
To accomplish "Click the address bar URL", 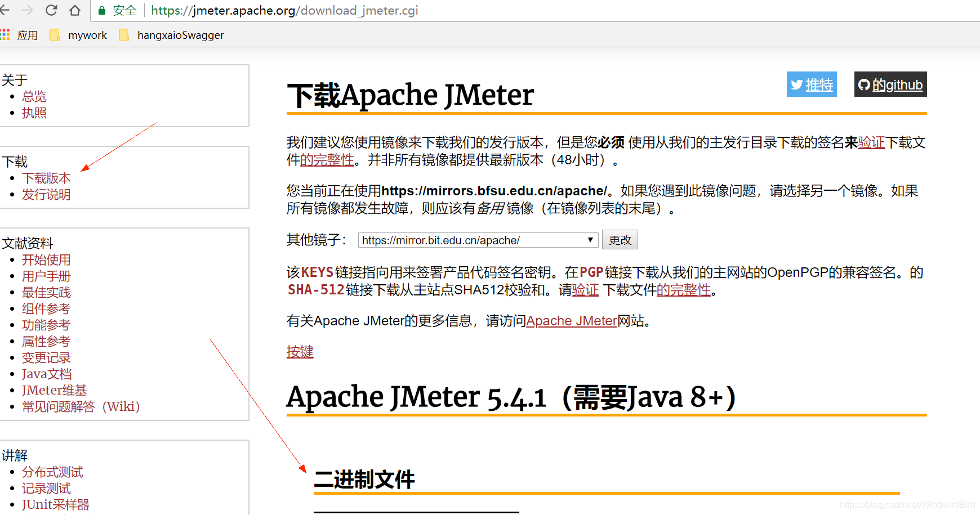I will pos(284,11).
